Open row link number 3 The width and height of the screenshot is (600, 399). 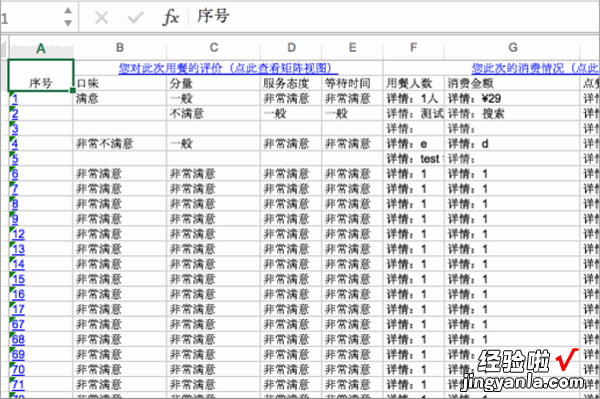click(x=15, y=129)
